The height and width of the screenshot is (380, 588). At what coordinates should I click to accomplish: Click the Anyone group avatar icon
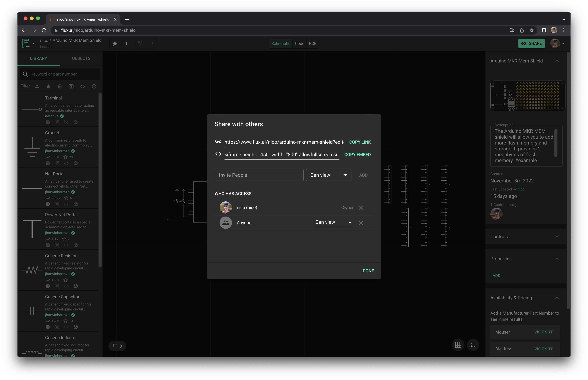[226, 223]
